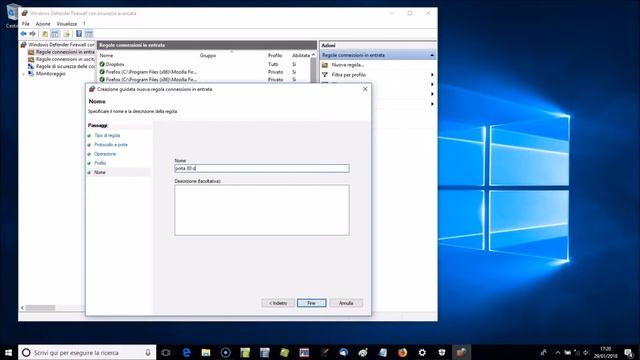The height and width of the screenshot is (360, 640).
Task: Sort rules by Profilo column header
Action: point(275,55)
